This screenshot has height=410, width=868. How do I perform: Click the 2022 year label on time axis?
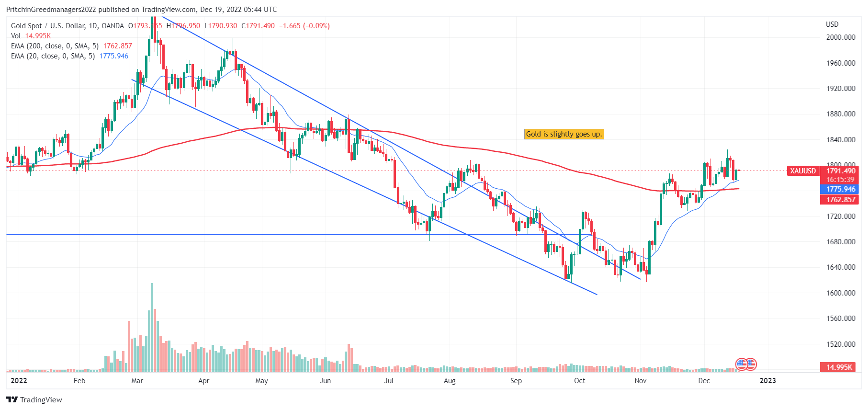point(19,381)
